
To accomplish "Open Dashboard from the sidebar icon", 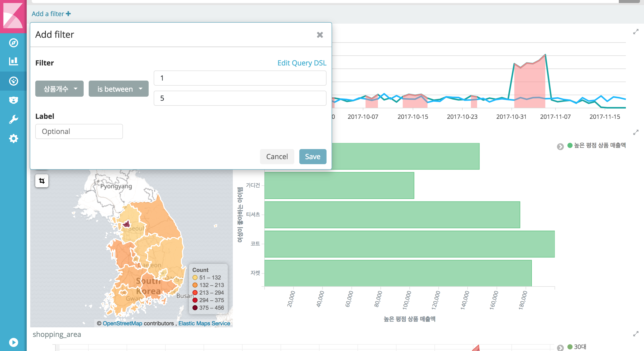I will click(x=13, y=81).
